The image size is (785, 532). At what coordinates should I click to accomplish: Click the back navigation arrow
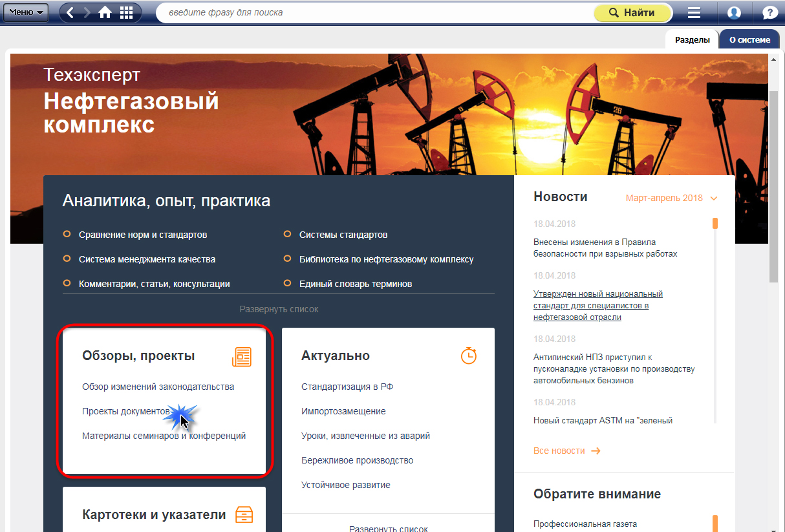(x=70, y=12)
